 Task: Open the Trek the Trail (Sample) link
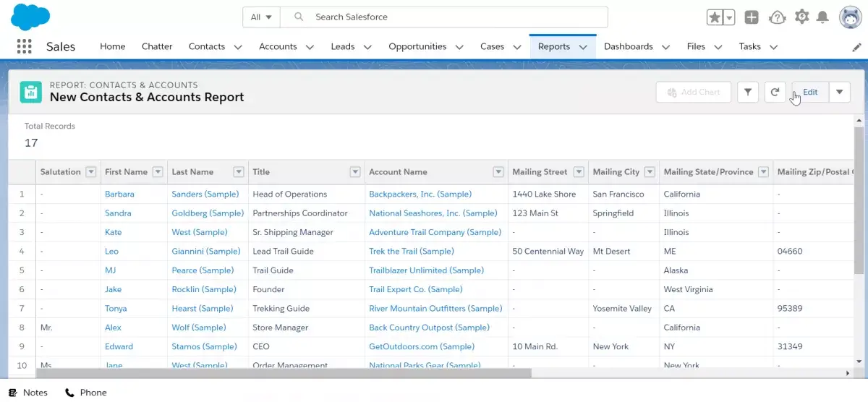click(412, 251)
